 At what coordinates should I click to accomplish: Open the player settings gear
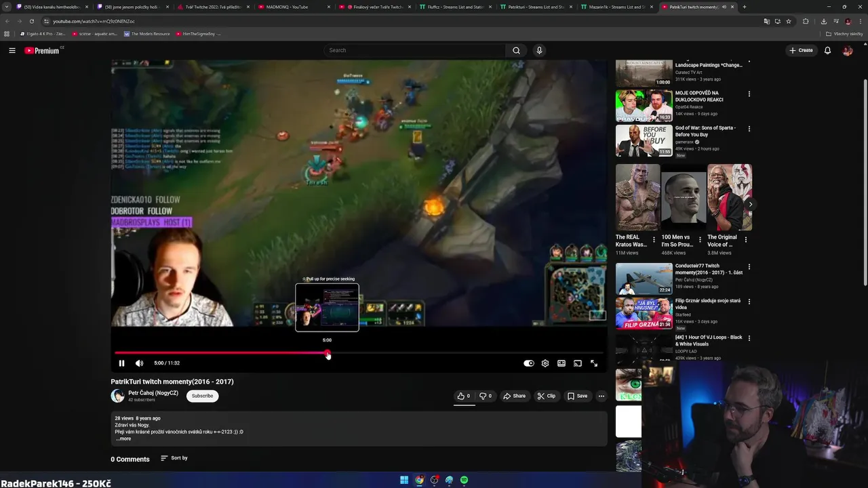(x=545, y=363)
